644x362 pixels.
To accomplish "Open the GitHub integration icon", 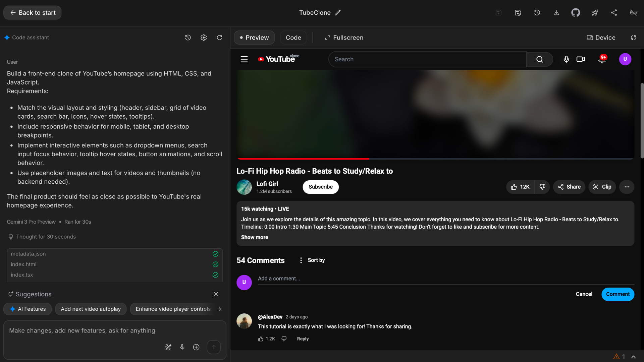I will tap(575, 12).
